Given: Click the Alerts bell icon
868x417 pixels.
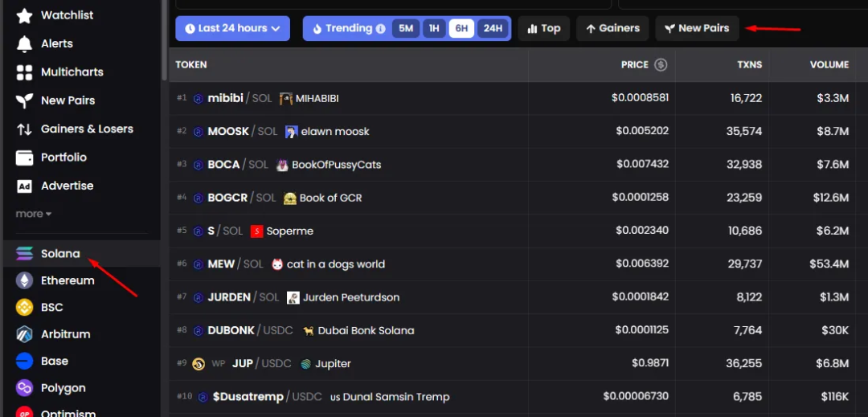Looking at the screenshot, I should (24, 43).
